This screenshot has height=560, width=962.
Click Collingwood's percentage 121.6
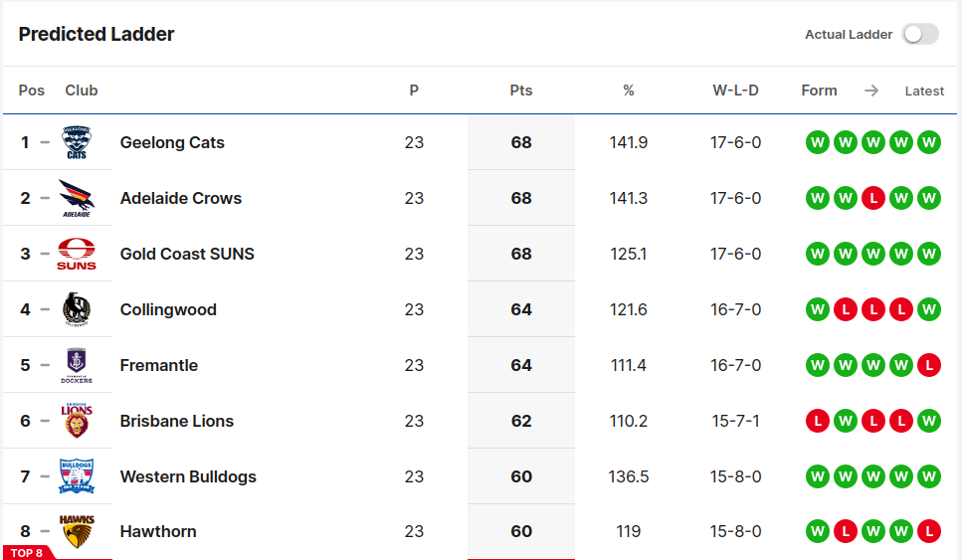(x=629, y=309)
